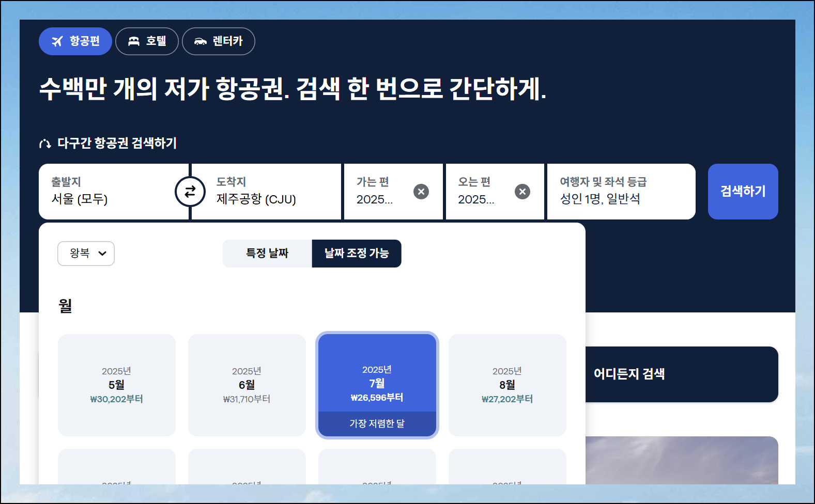Click the sky photo thumbnail below 어디든지 검색
The image size is (815, 504).
[x=682, y=460]
